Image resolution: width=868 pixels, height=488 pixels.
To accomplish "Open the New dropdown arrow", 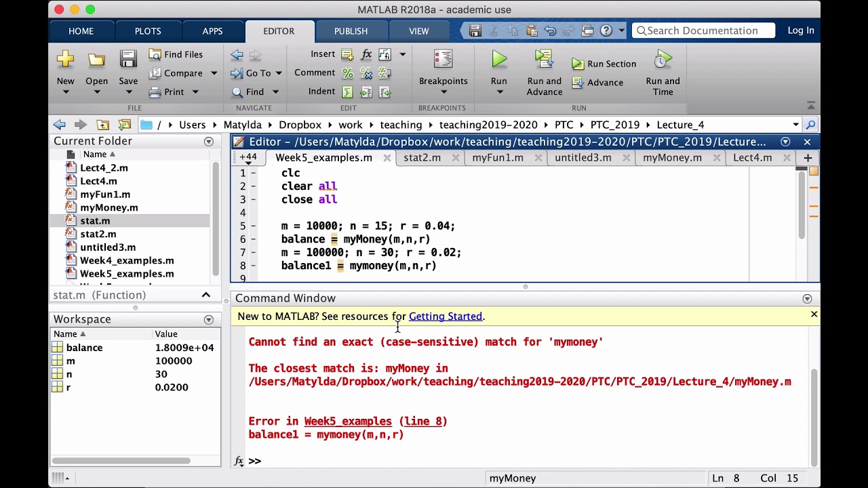I will click(66, 92).
